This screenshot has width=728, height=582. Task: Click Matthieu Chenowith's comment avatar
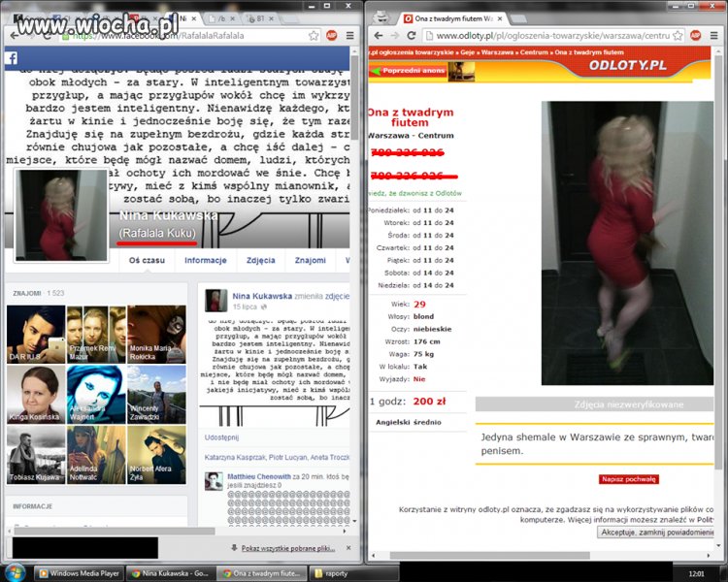point(215,481)
